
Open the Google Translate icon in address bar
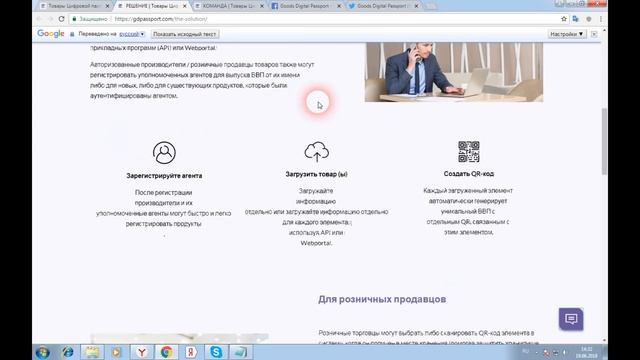pyautogui.click(x=576, y=19)
